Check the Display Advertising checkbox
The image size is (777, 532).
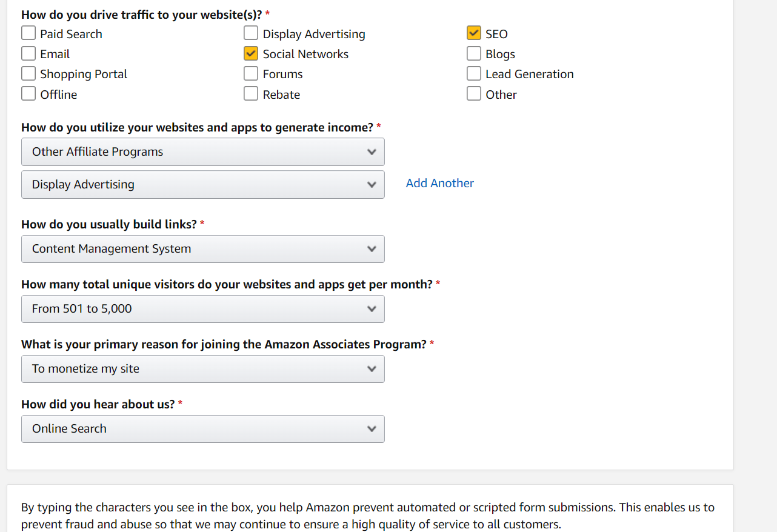(x=251, y=33)
